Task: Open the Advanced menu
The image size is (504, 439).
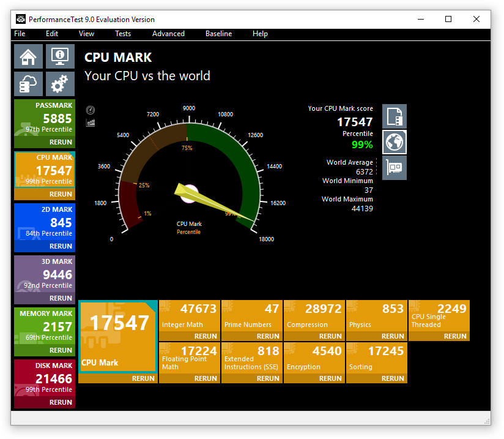Action: 168,34
